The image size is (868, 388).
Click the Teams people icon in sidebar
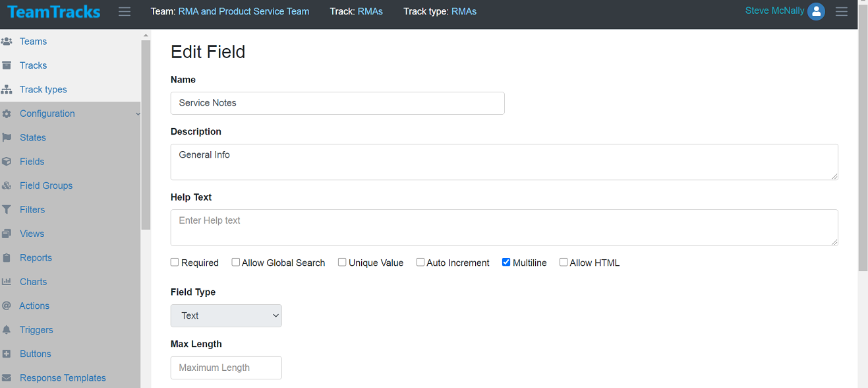tap(7, 42)
